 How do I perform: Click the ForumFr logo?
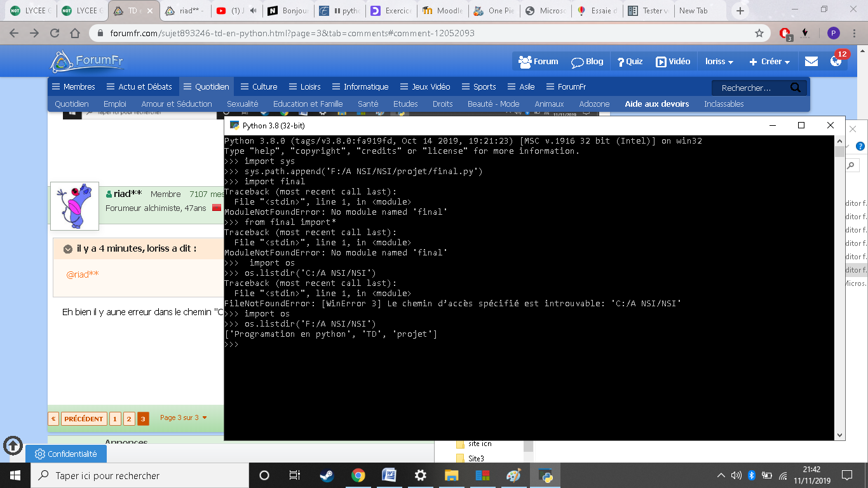click(87, 62)
